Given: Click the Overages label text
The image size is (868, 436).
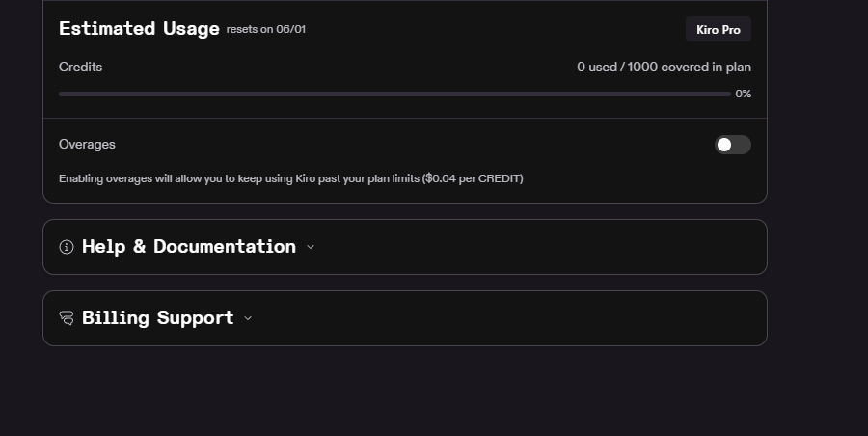Looking at the screenshot, I should click(x=87, y=145).
